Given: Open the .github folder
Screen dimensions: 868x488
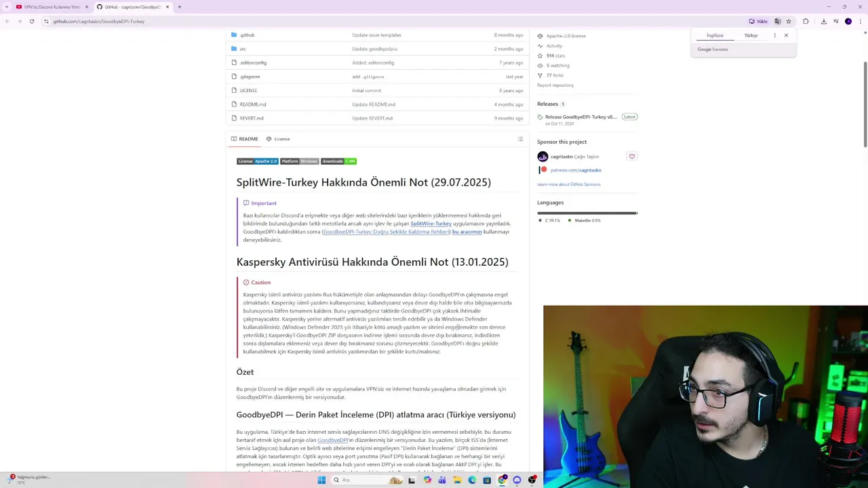Looking at the screenshot, I should tap(247, 35).
